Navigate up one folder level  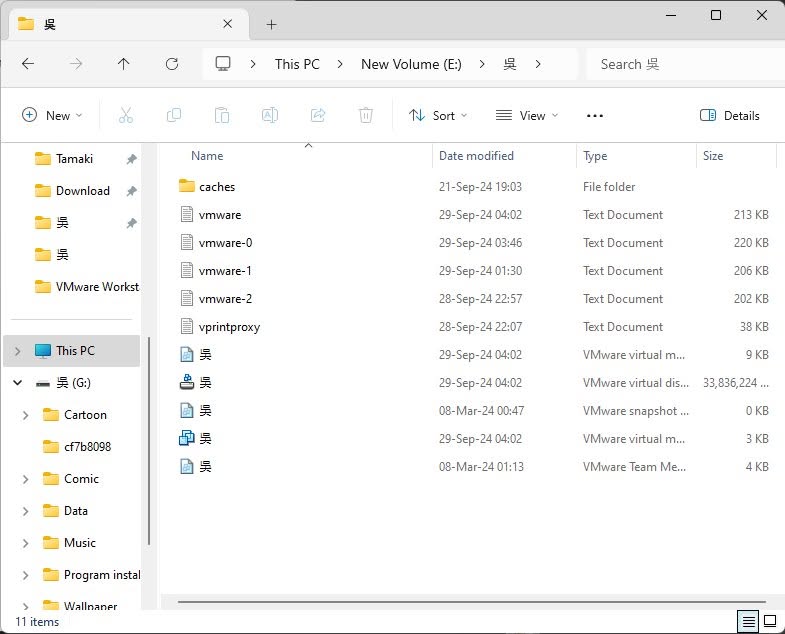point(123,64)
